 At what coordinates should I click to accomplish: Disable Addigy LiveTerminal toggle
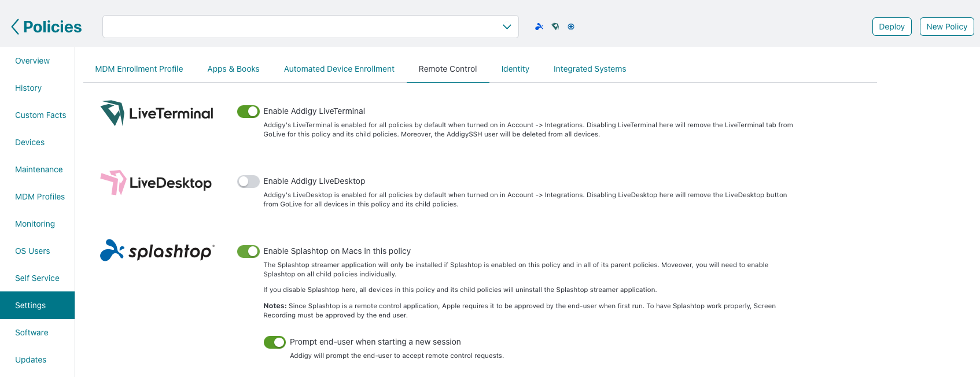click(248, 112)
